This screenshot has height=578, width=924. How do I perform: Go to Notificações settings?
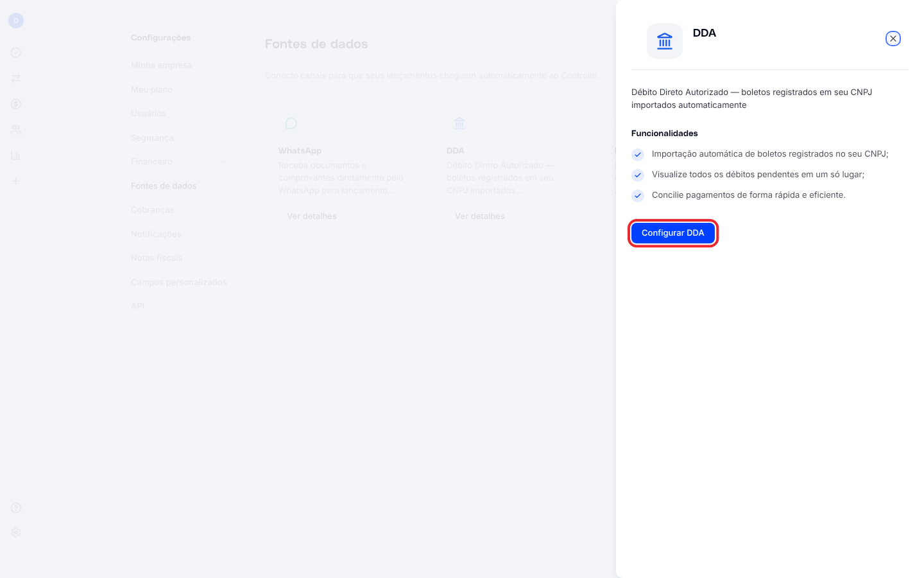[156, 234]
